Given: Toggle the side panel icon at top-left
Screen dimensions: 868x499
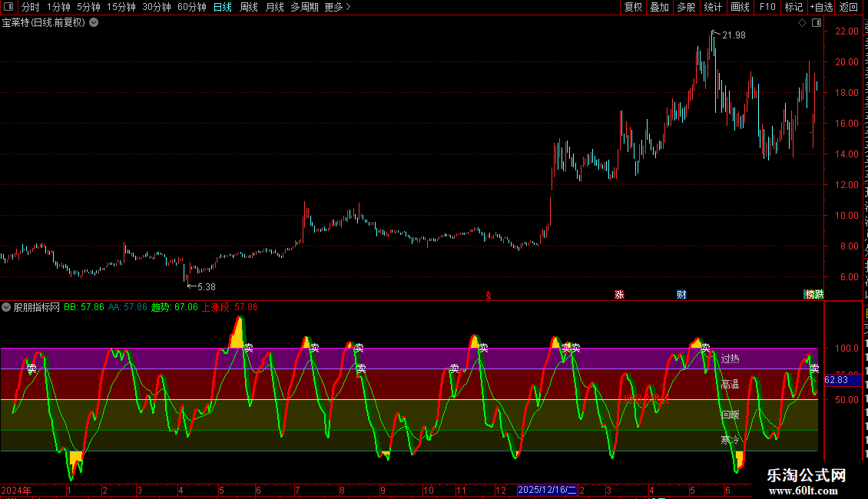Looking at the screenshot, I should [8, 7].
